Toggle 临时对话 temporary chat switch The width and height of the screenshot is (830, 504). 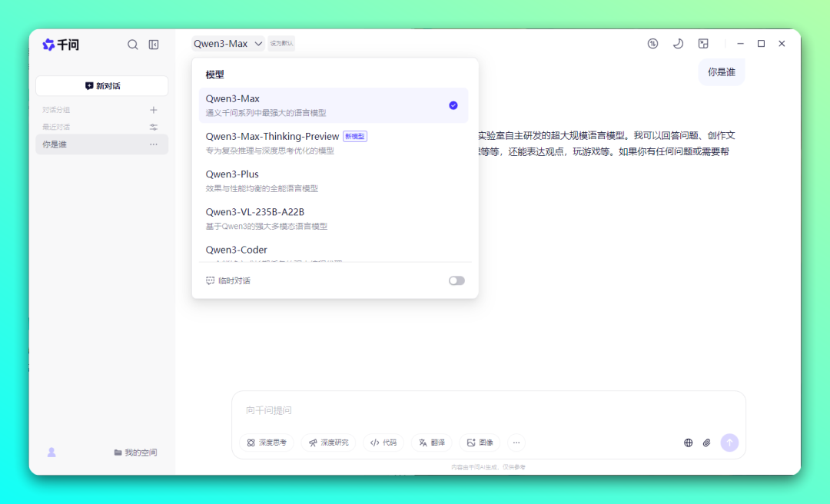tap(456, 280)
